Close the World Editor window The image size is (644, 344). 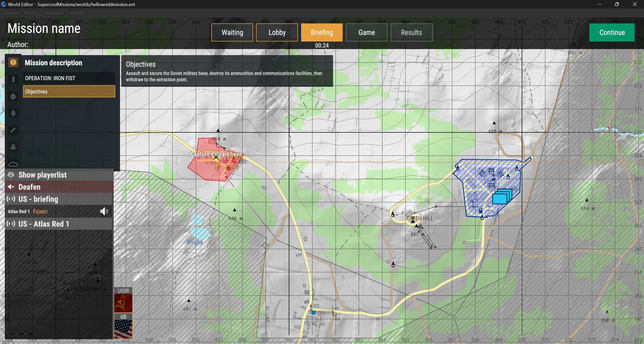pyautogui.click(x=635, y=4)
